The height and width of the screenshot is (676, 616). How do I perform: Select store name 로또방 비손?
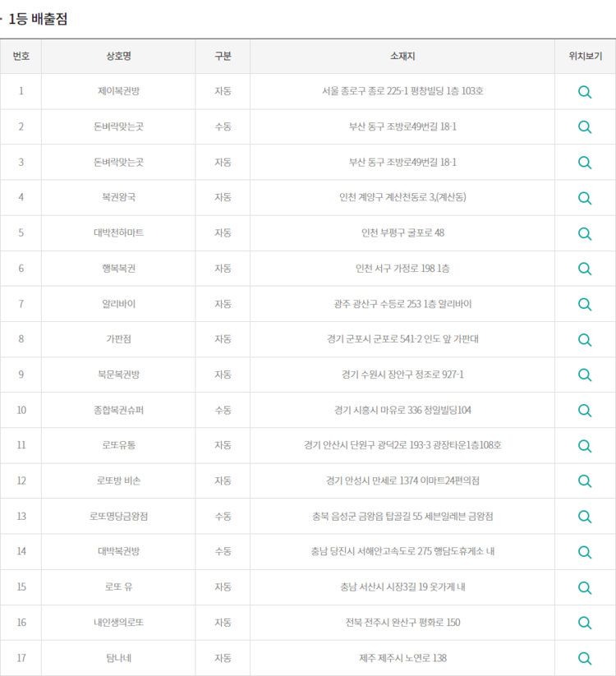pos(118,481)
